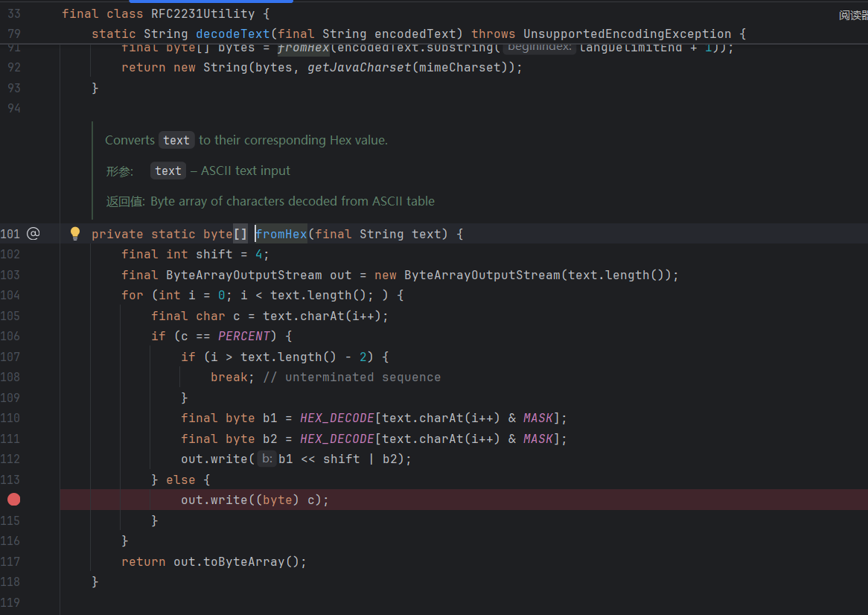Screen dimensions: 868x615
Task: Click MASK constant on the b1 line
Action: [538, 418]
